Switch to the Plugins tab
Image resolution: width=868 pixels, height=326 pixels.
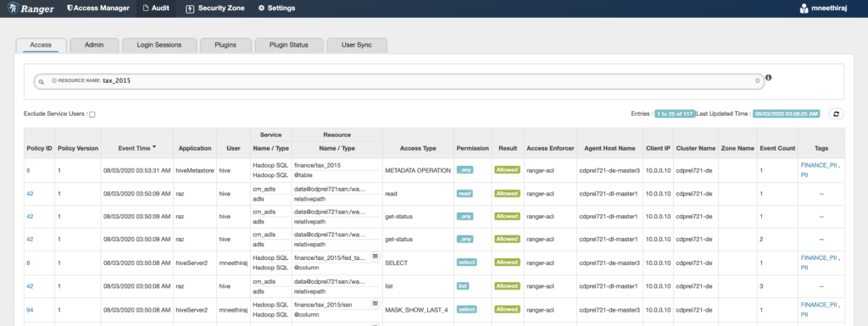[225, 46]
